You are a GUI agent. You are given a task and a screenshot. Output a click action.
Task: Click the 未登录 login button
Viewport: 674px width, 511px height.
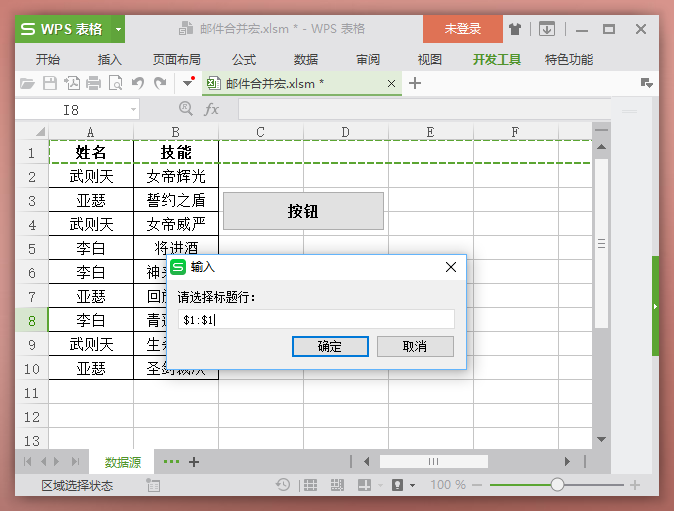463,29
